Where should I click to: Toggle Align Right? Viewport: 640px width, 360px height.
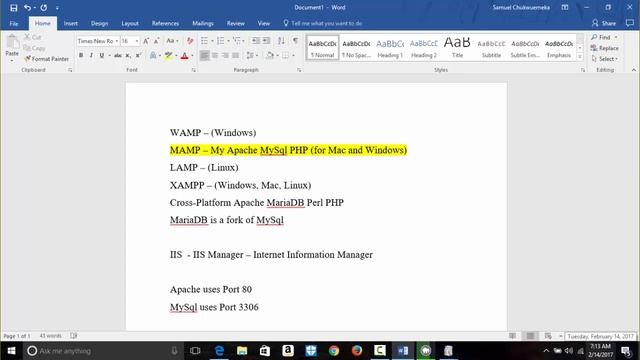pos(225,55)
